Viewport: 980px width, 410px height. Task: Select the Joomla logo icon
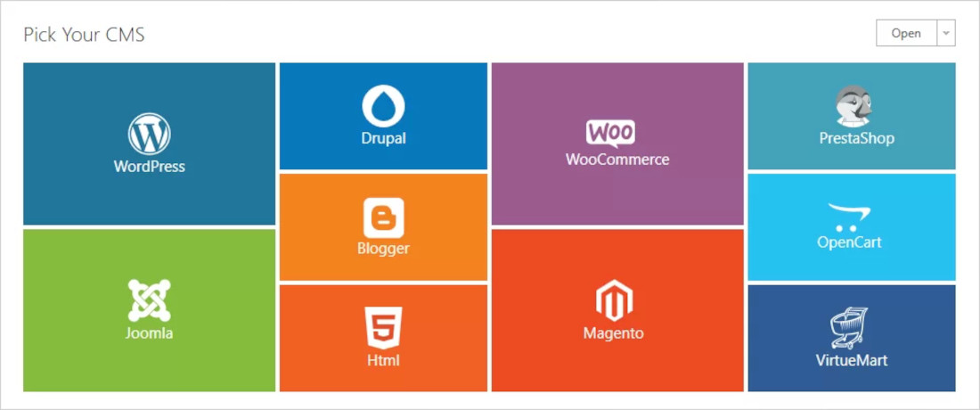tap(150, 300)
